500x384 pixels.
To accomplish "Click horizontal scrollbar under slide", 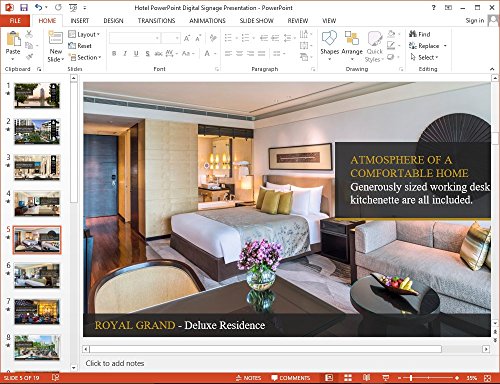I will (x=265, y=349).
